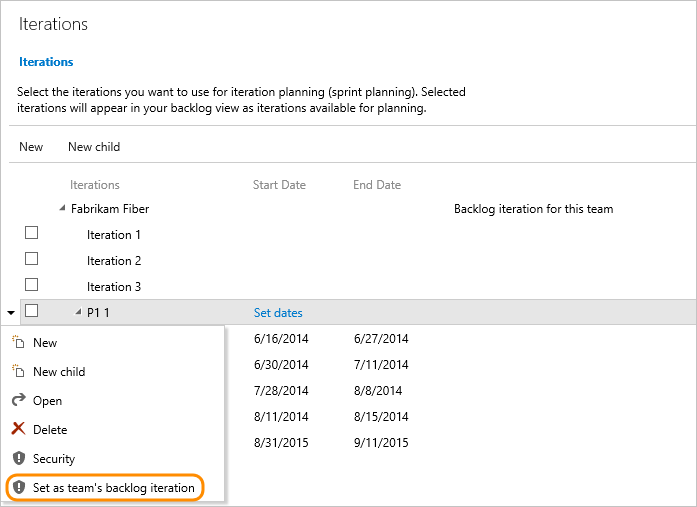This screenshot has height=507, width=697.
Task: Click the shield icon beside Set as team's backlog iteration
Action: (x=19, y=487)
